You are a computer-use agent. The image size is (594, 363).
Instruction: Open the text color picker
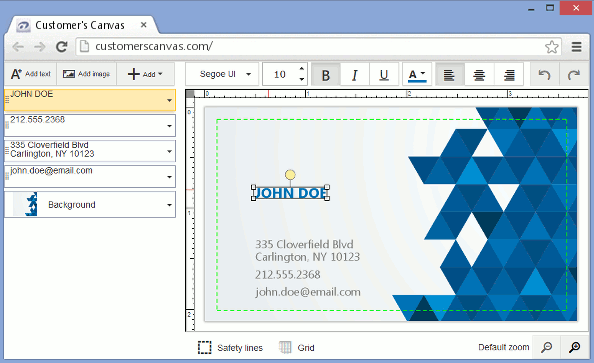pos(417,75)
